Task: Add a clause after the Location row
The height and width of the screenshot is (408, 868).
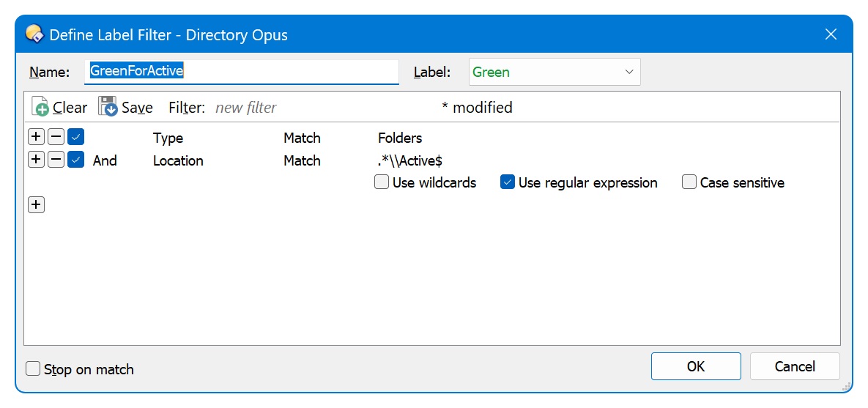Action: point(35,160)
